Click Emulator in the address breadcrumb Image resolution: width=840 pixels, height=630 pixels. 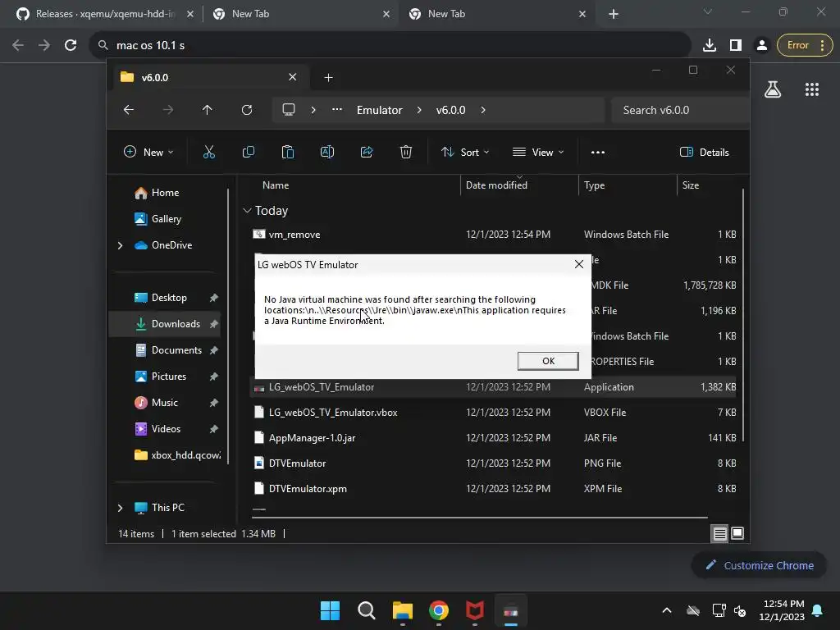pos(379,110)
